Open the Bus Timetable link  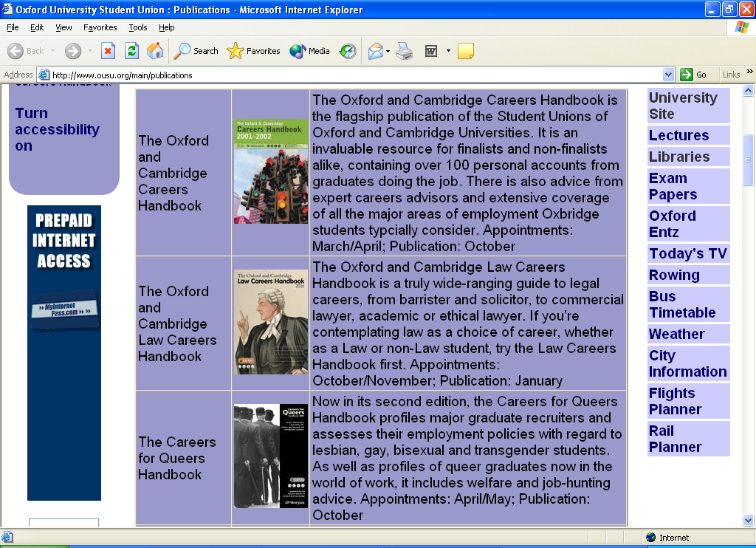click(x=688, y=304)
